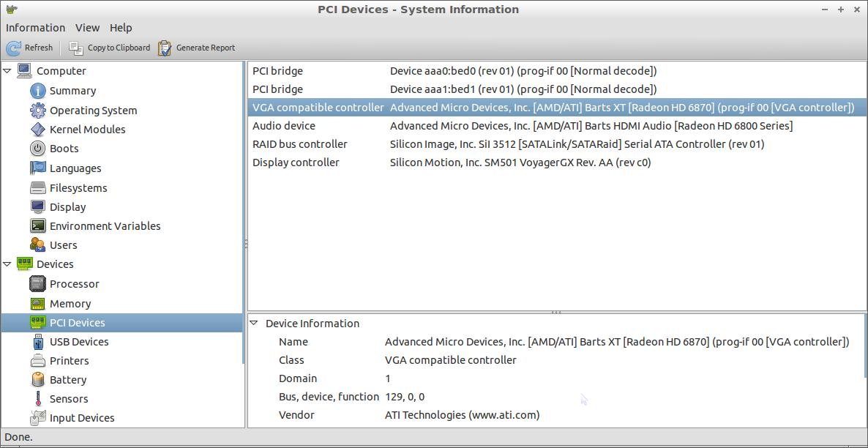Select the Sensors thermometer icon

coord(38,399)
